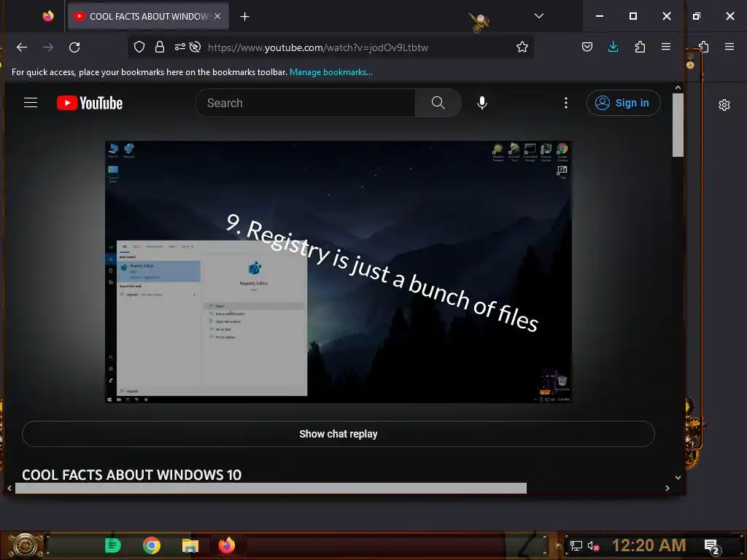Viewport: 747px width, 560px height.
Task: Open the green notes app on the taskbar
Action: pos(113,545)
